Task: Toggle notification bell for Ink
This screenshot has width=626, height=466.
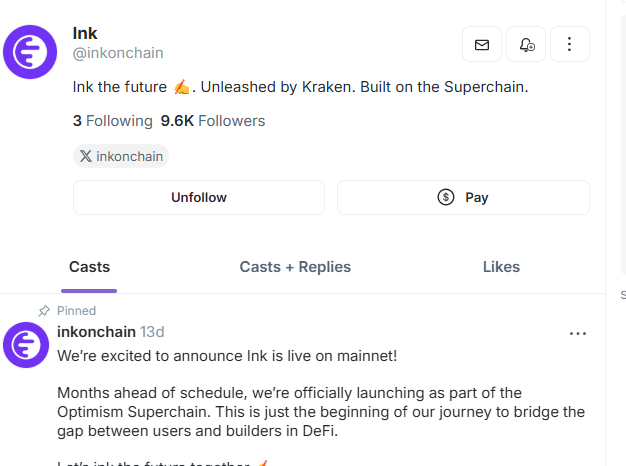Action: 526,44
